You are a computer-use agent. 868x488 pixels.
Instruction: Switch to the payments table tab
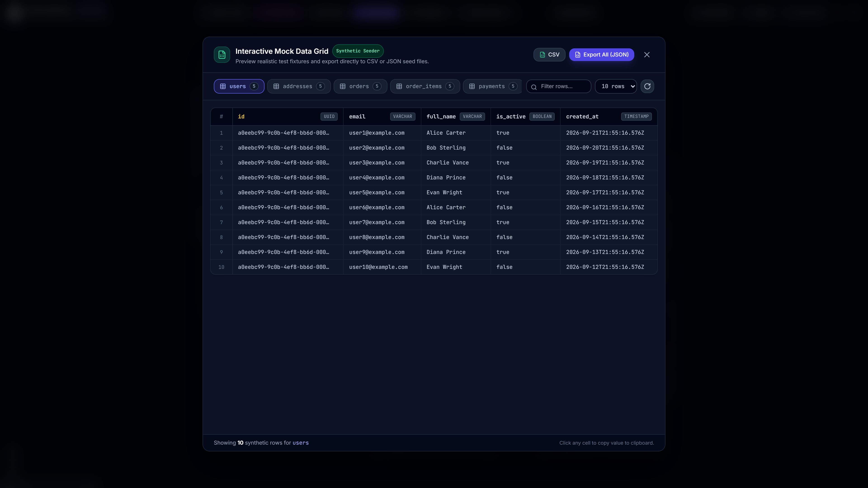pos(492,86)
